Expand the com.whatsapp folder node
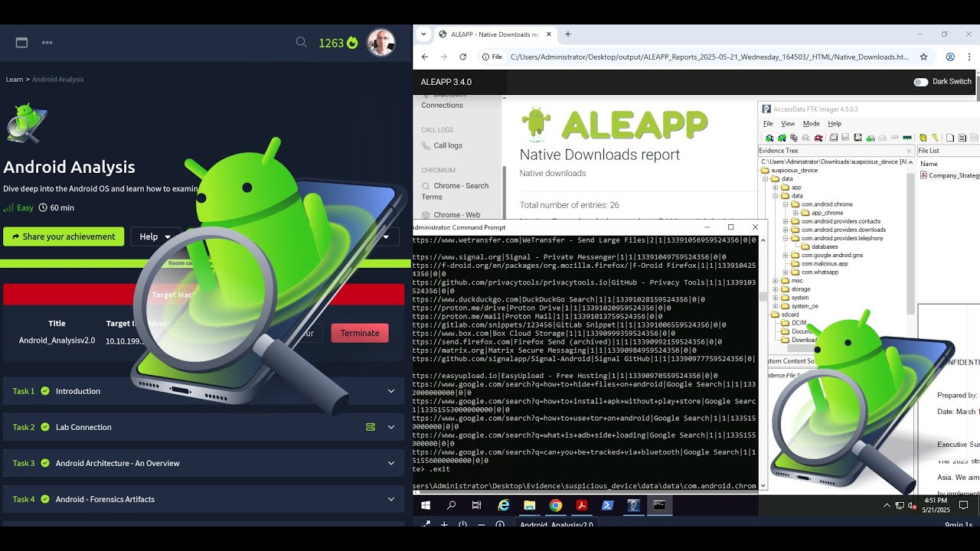 coord(786,272)
